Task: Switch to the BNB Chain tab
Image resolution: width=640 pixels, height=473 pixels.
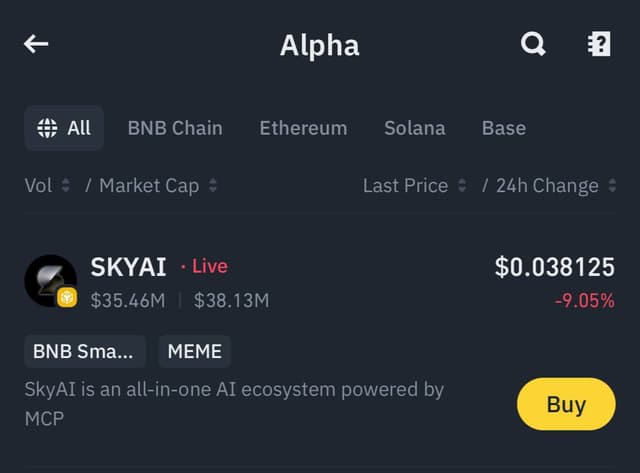Action: click(175, 128)
